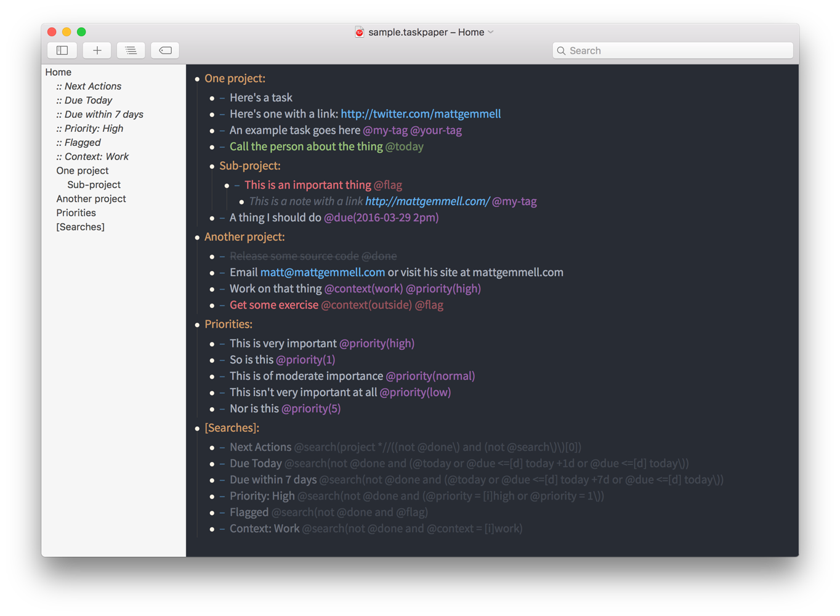Collapse the "Priorities:" section via its bullet
The image size is (840, 616).
(197, 324)
